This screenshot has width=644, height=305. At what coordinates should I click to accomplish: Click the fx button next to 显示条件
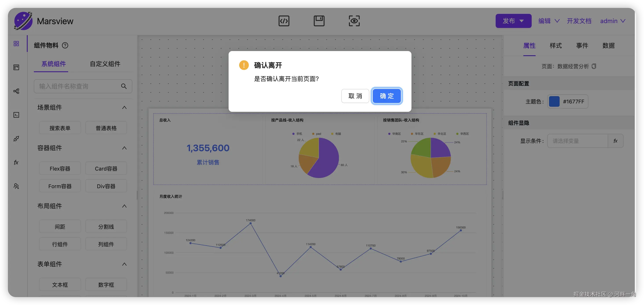(615, 141)
